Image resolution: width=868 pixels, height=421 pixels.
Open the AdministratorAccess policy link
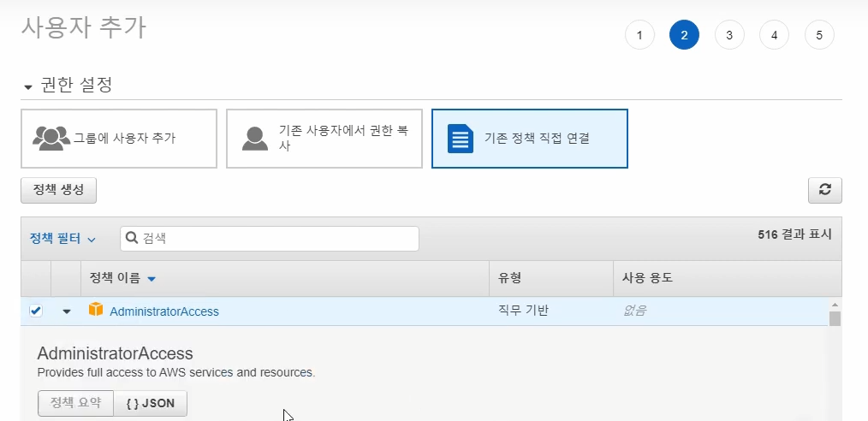[x=164, y=311]
